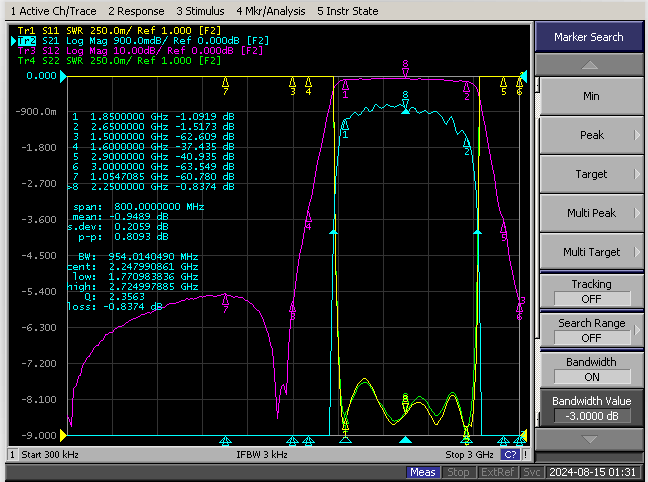The height and width of the screenshot is (482, 648).
Task: Open the Response menu
Action: click(136, 11)
